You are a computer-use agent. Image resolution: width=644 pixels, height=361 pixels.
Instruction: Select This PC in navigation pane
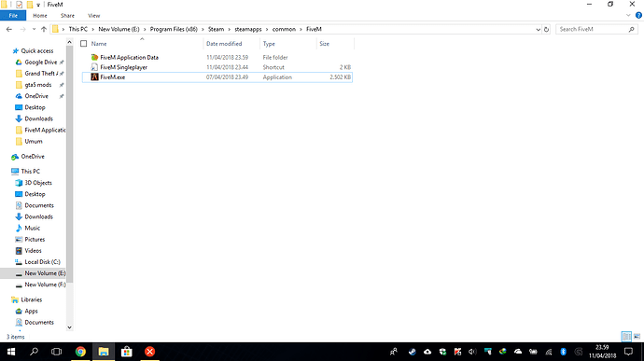point(31,172)
